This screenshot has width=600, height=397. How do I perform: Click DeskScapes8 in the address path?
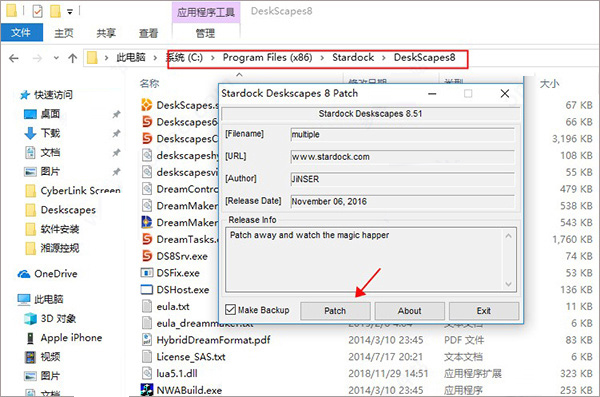click(424, 57)
